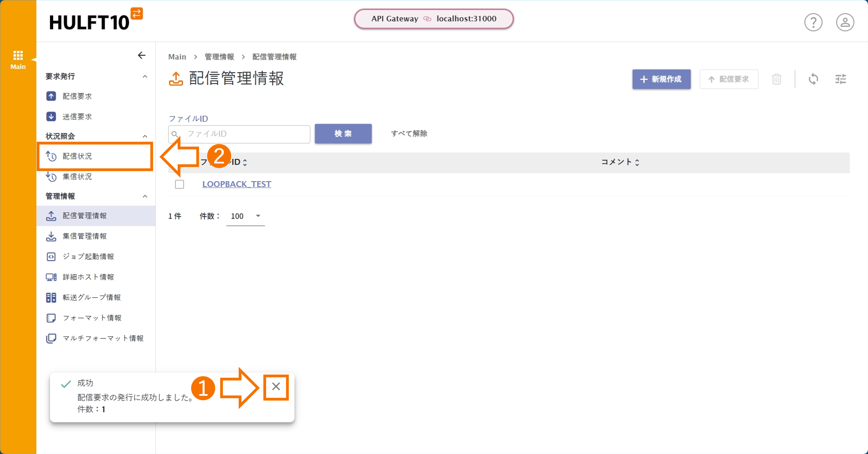Image resolution: width=868 pixels, height=454 pixels.
Task: Click the refresh icon near the top right
Action: coord(814,79)
